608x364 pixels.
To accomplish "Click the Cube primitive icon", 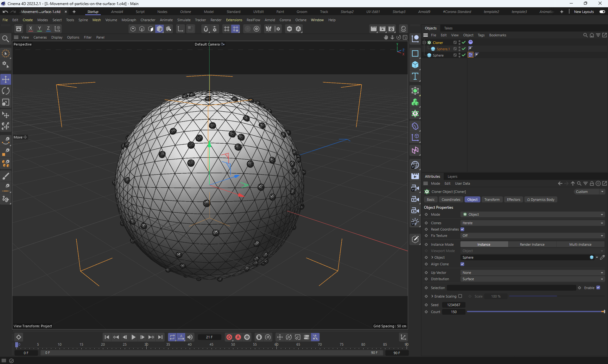I will coord(415,65).
